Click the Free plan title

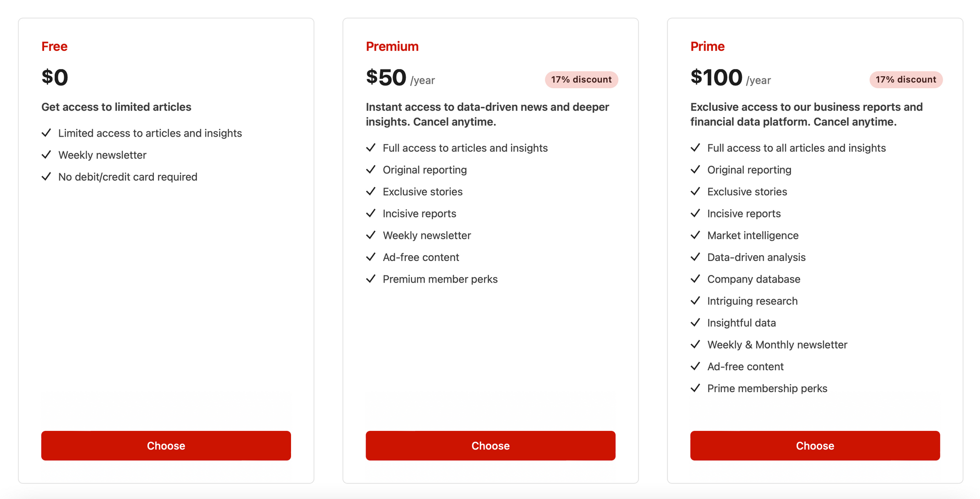point(54,47)
